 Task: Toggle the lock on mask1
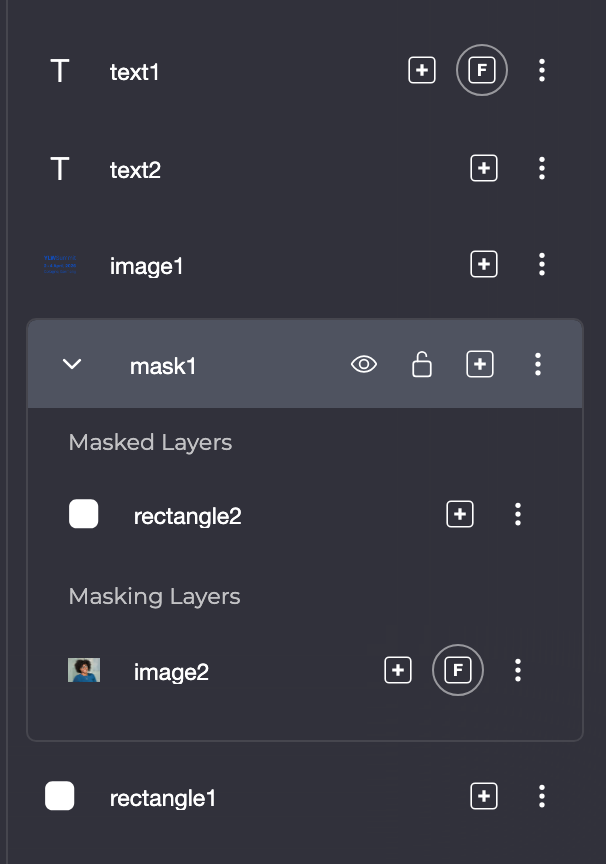click(422, 364)
